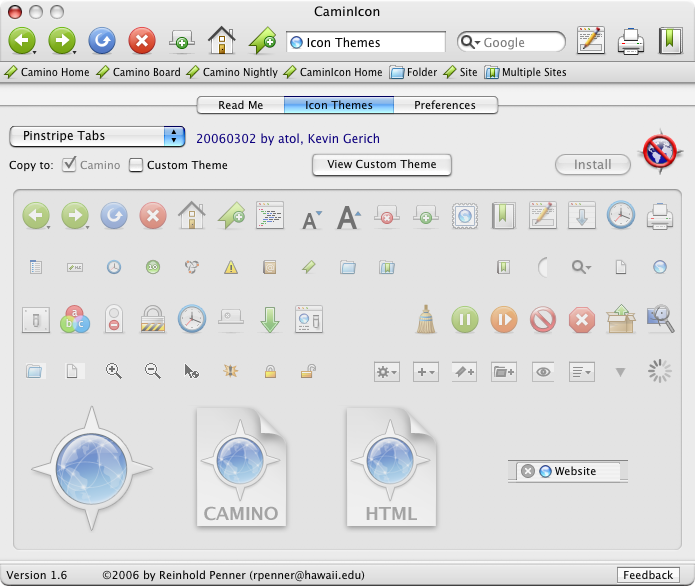Open the Camino Nightly bookmark
695x586 pixels.
[x=232, y=72]
